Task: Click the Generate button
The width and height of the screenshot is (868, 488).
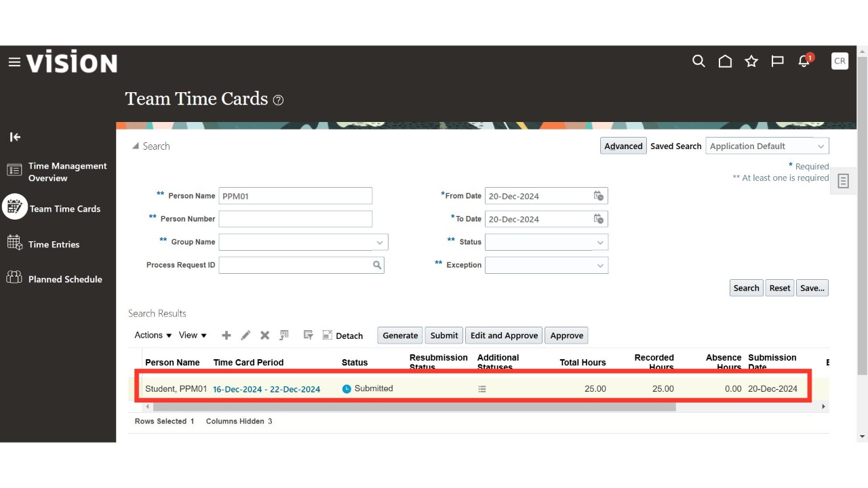Action: point(400,335)
